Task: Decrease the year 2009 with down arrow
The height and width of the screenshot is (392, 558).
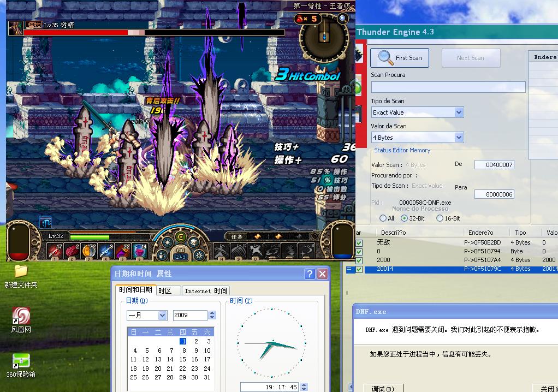Action: [212, 317]
